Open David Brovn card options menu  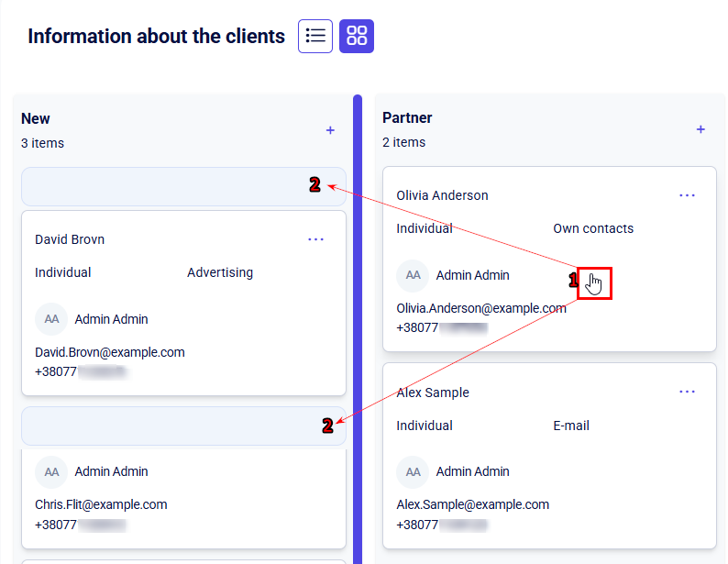(316, 239)
